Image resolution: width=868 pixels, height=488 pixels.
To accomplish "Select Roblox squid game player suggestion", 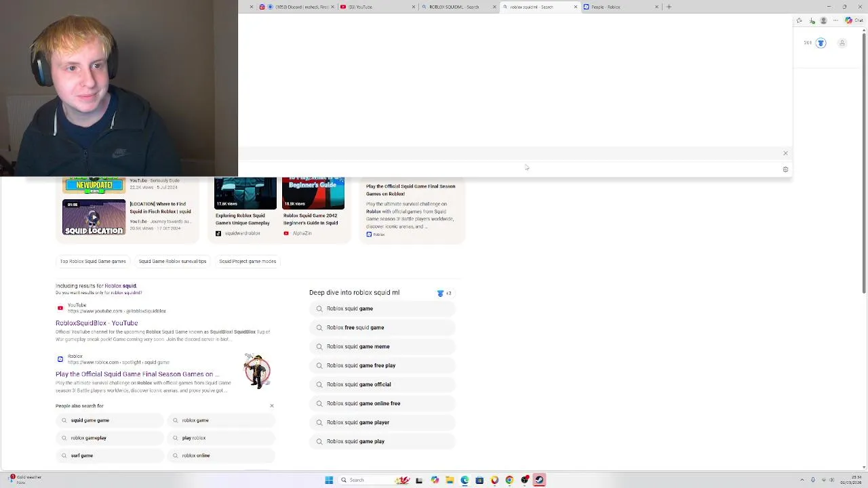I will 382,422.
